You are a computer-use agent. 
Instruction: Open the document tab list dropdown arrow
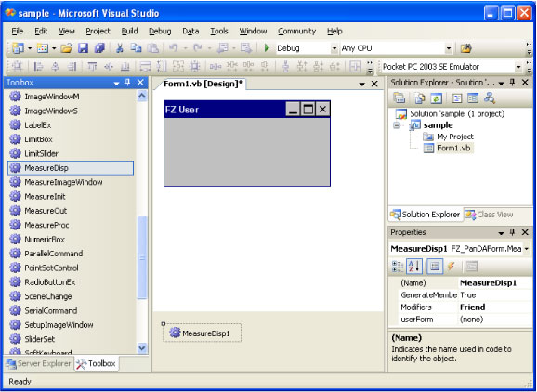tap(362, 85)
